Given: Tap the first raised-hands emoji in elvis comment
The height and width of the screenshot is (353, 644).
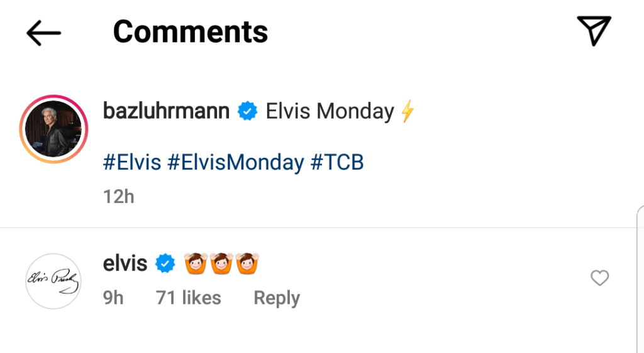Looking at the screenshot, I should (195, 264).
